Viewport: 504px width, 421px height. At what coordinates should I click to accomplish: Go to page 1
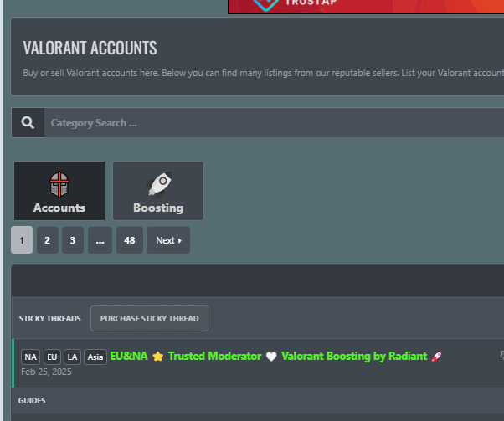22,240
